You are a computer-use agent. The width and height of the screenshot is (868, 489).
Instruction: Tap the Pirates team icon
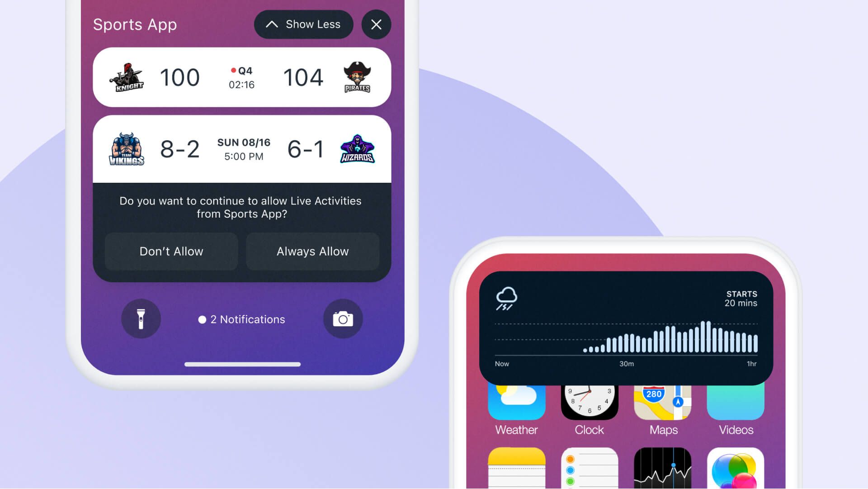coord(356,76)
